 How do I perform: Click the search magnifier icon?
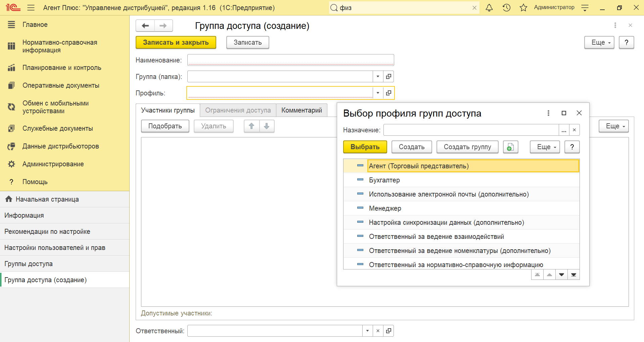[334, 8]
